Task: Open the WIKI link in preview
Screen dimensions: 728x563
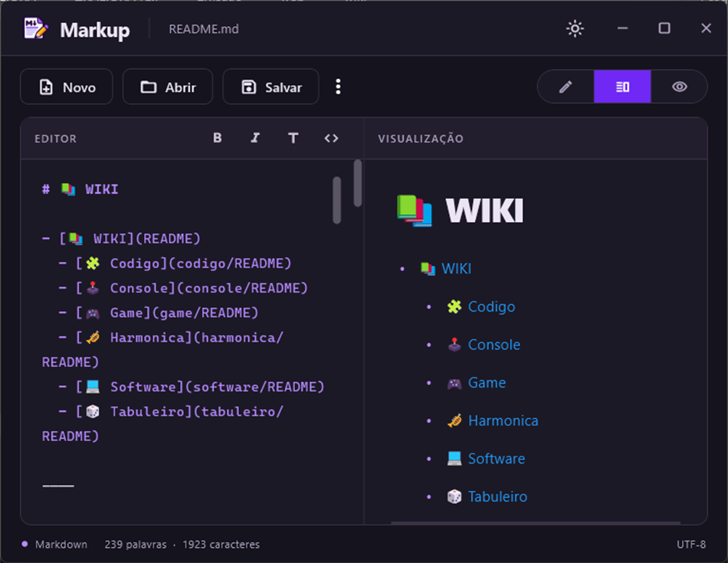Action: 456,269
